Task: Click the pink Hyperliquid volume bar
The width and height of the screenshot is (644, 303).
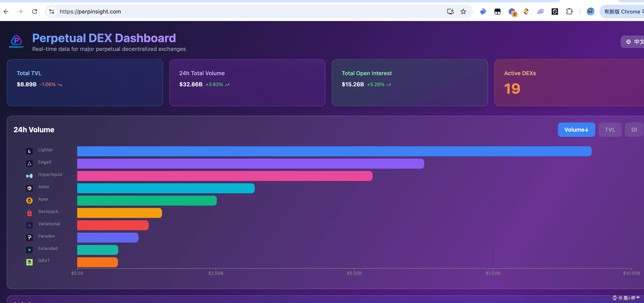Action: pos(224,176)
